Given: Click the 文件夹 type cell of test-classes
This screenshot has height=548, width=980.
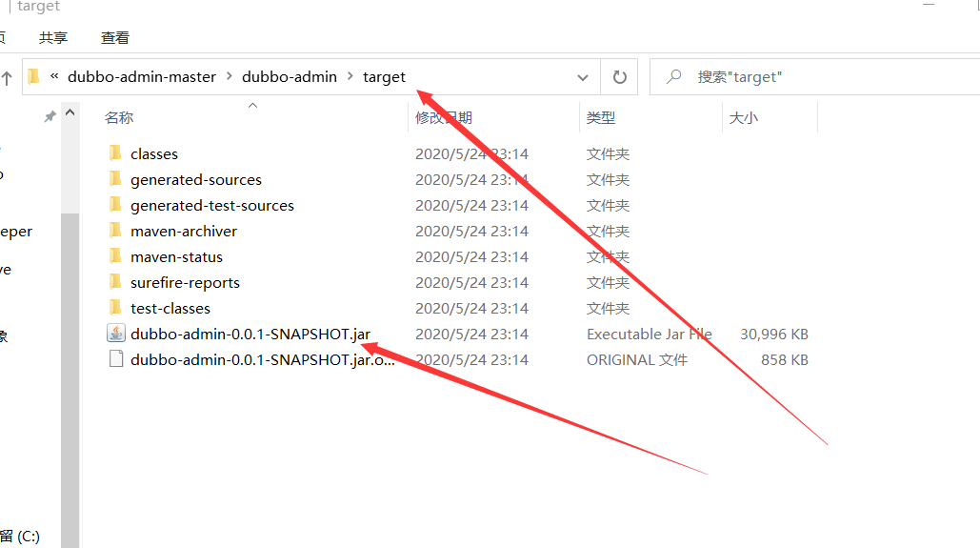Looking at the screenshot, I should pyautogui.click(x=609, y=309).
